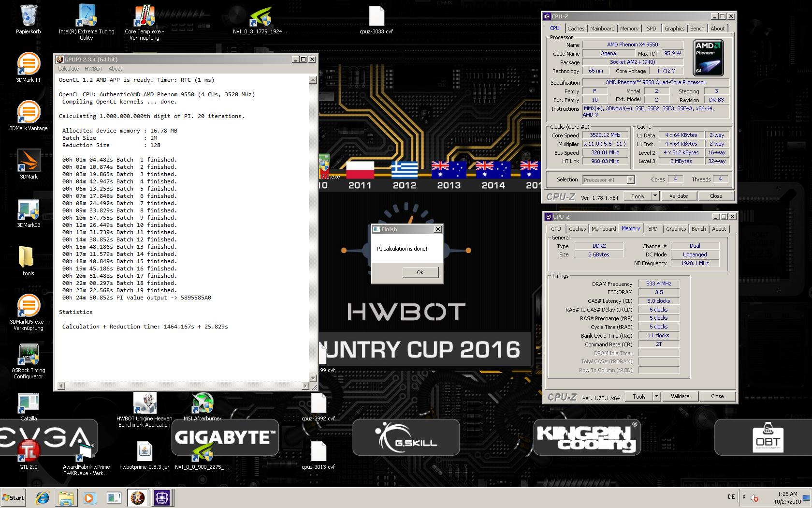Open About menu in GPUPI
The image size is (812, 508).
coord(115,69)
